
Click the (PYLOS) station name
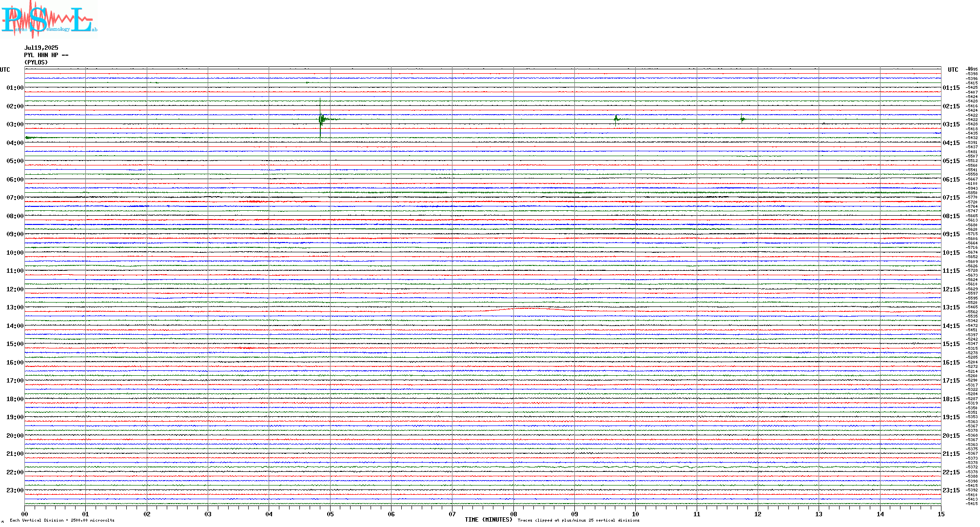tap(37, 62)
